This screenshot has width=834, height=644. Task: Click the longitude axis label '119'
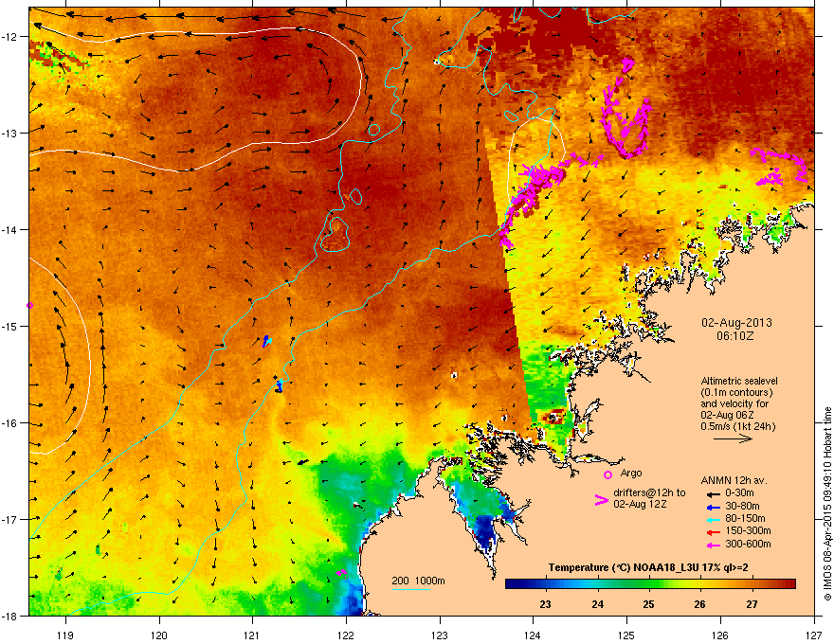(x=65, y=635)
